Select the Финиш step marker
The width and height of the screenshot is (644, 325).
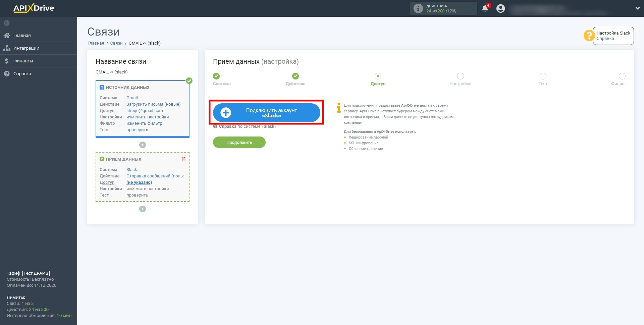click(622, 76)
